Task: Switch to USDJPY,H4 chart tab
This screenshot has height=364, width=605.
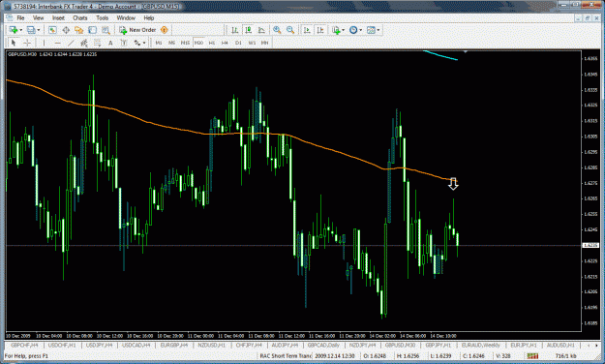Action: point(99,345)
